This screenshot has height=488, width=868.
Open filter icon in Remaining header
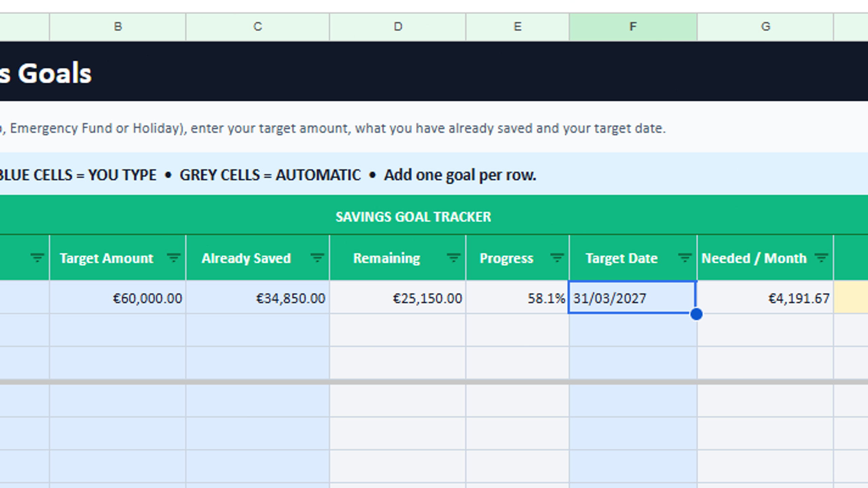coord(453,258)
